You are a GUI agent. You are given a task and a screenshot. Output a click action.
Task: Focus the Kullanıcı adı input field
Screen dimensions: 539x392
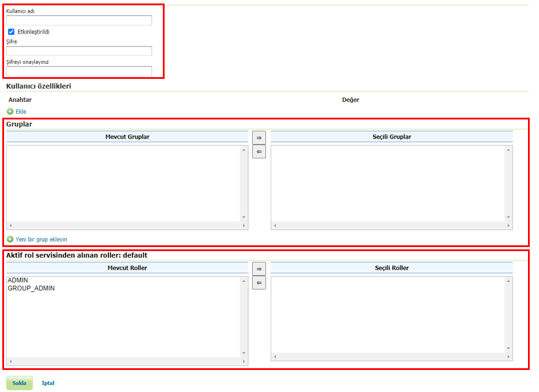(79, 20)
